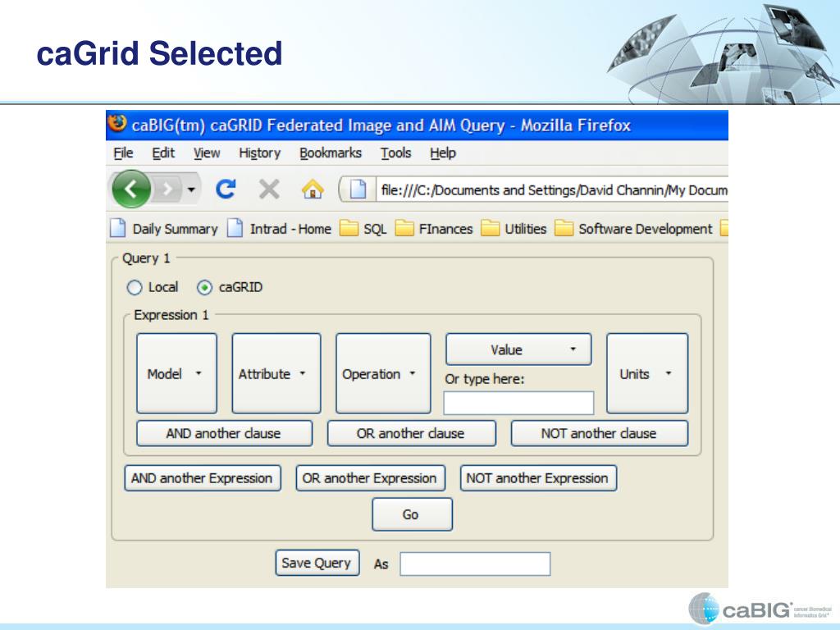
Task: Open the Help menu
Action: tap(443, 153)
